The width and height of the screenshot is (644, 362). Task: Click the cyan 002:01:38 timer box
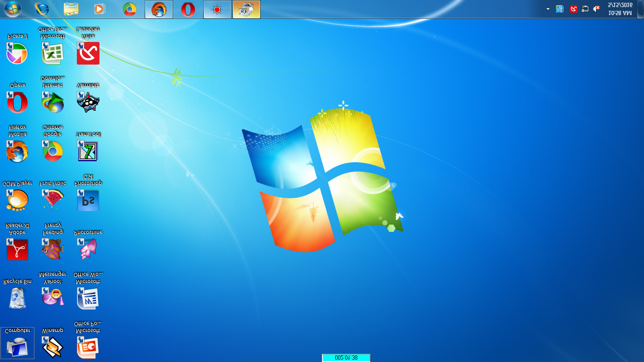pyautogui.click(x=346, y=358)
